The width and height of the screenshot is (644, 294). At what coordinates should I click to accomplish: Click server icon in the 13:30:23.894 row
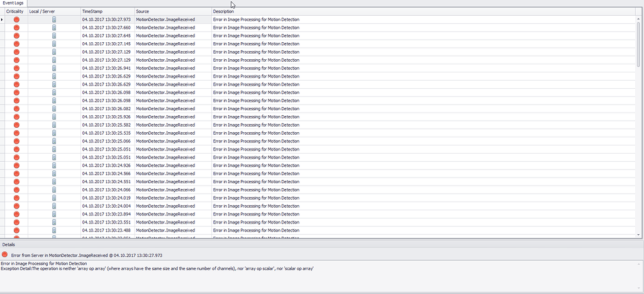(x=54, y=214)
